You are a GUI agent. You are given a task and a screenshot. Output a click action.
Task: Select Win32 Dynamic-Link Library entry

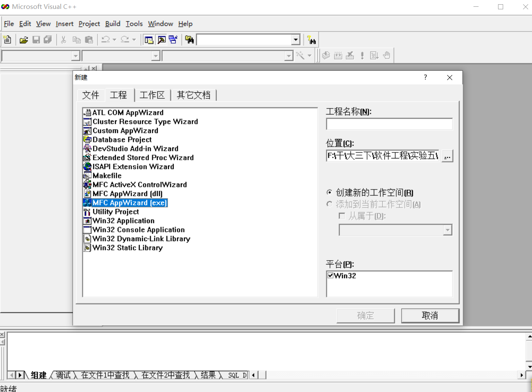tap(141, 239)
